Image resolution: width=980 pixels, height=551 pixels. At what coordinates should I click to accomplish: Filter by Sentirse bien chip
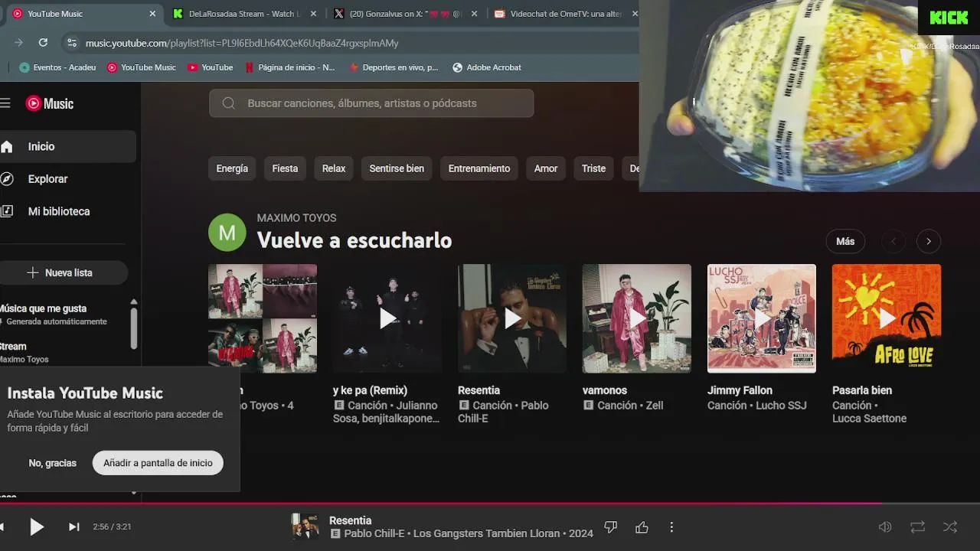coord(397,168)
